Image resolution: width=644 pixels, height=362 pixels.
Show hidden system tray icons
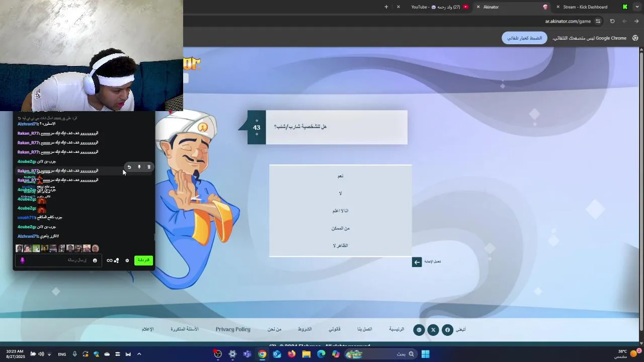click(139, 354)
